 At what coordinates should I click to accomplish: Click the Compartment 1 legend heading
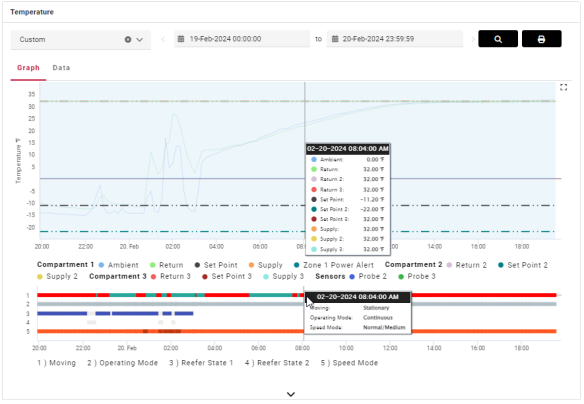pyautogui.click(x=65, y=265)
